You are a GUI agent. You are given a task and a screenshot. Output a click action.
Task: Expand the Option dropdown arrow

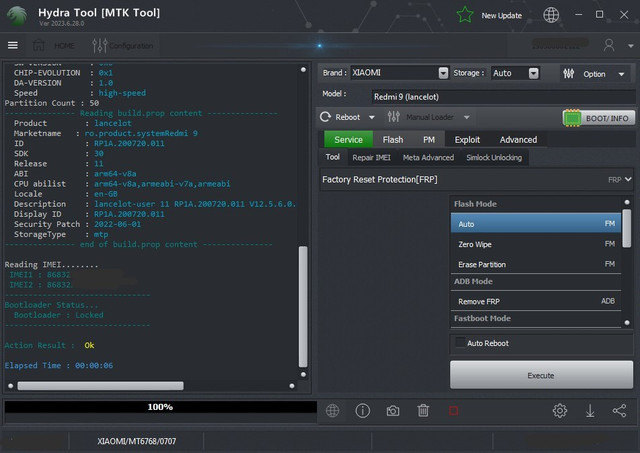pyautogui.click(x=621, y=74)
